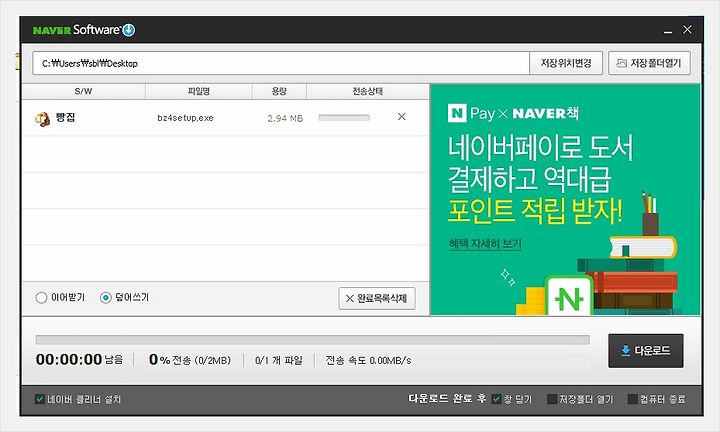
Task: Click the bz4setup.exe file name
Action: click(185, 118)
